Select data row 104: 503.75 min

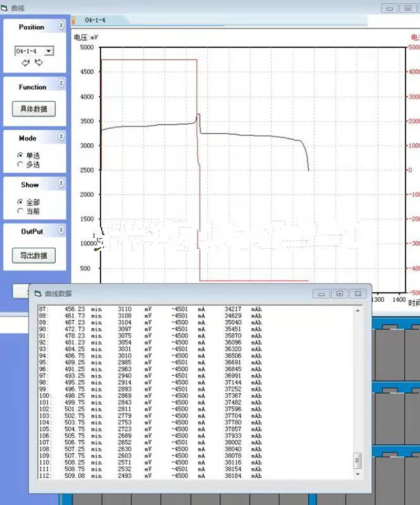click(x=151, y=422)
